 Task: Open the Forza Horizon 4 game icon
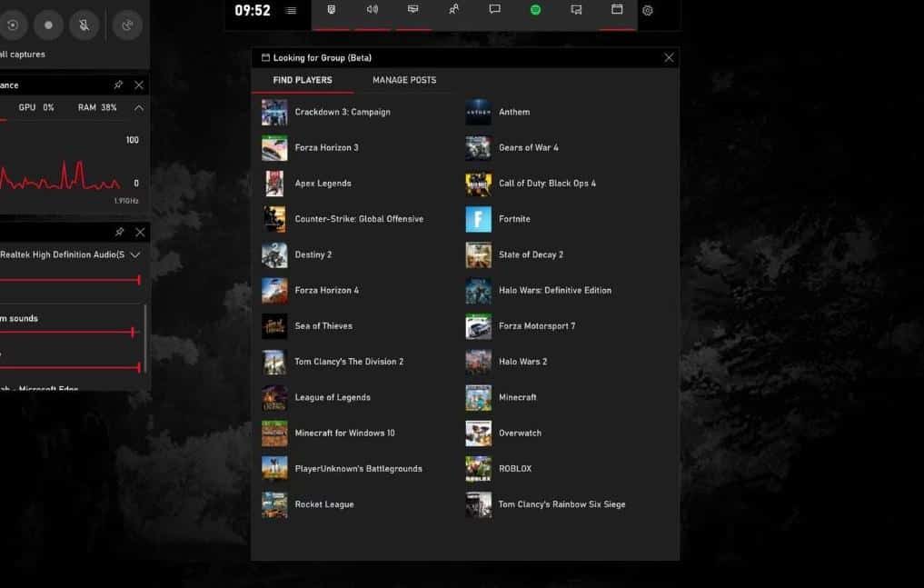click(x=274, y=291)
